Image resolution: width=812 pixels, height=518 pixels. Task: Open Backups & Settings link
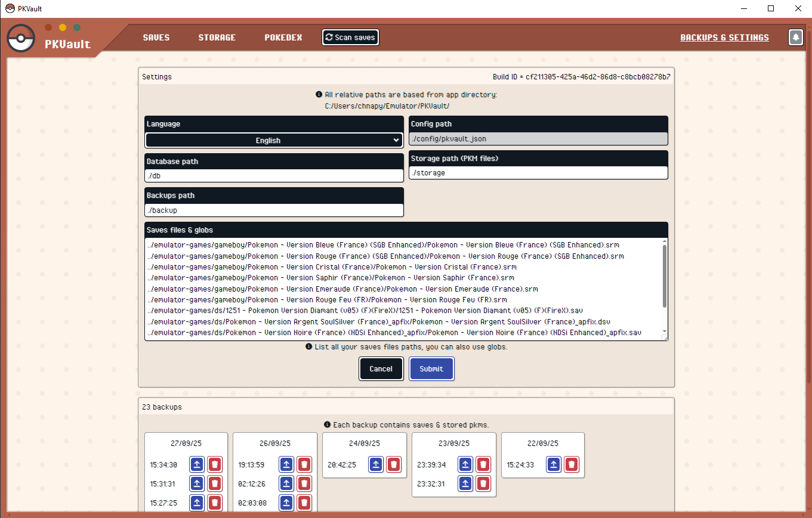pos(724,38)
